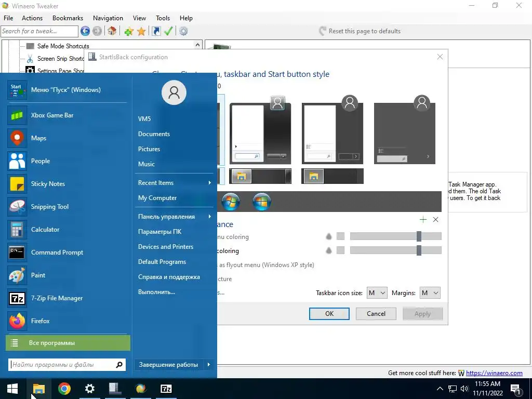Open Calculator from Start menu
The height and width of the screenshot is (399, 532).
pos(67,230)
